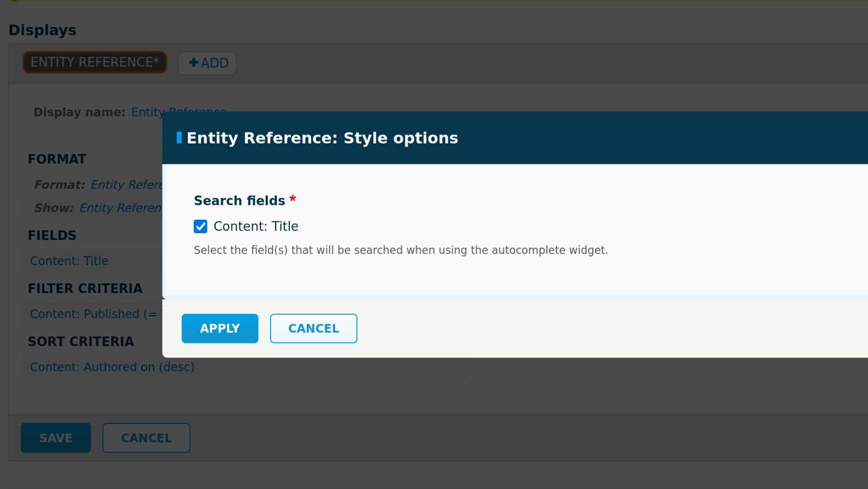Image resolution: width=868 pixels, height=489 pixels.
Task: Click the Content: Title checkbox label text
Action: point(256,226)
